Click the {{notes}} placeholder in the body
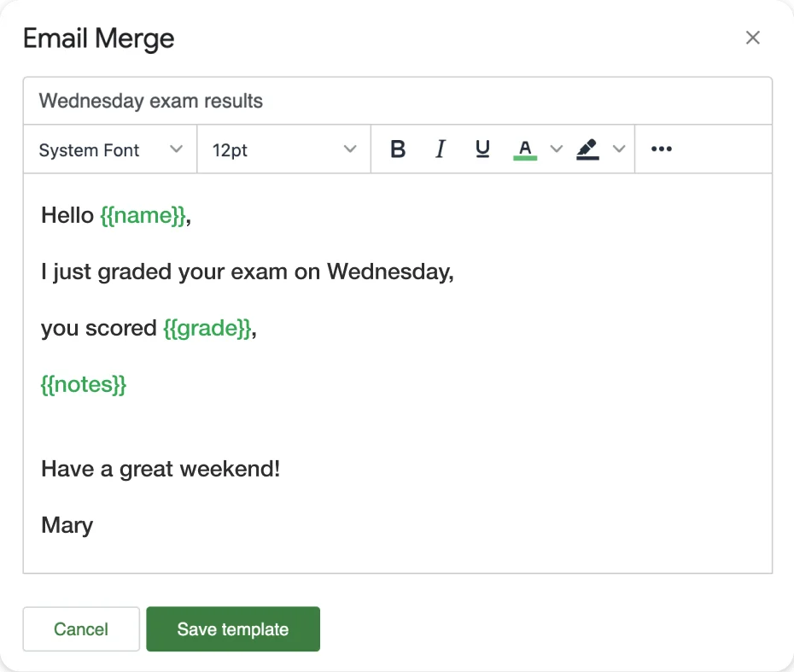Screen dimensions: 794x672 (84, 384)
